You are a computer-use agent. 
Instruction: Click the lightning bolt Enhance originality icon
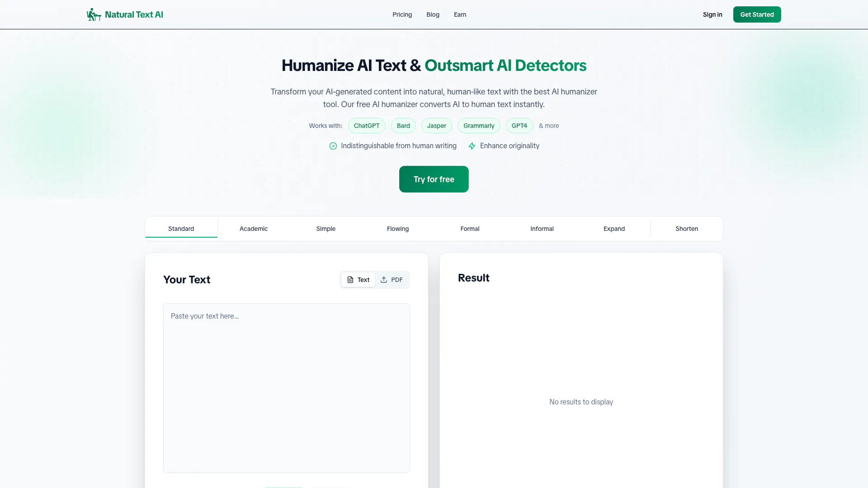click(x=472, y=146)
